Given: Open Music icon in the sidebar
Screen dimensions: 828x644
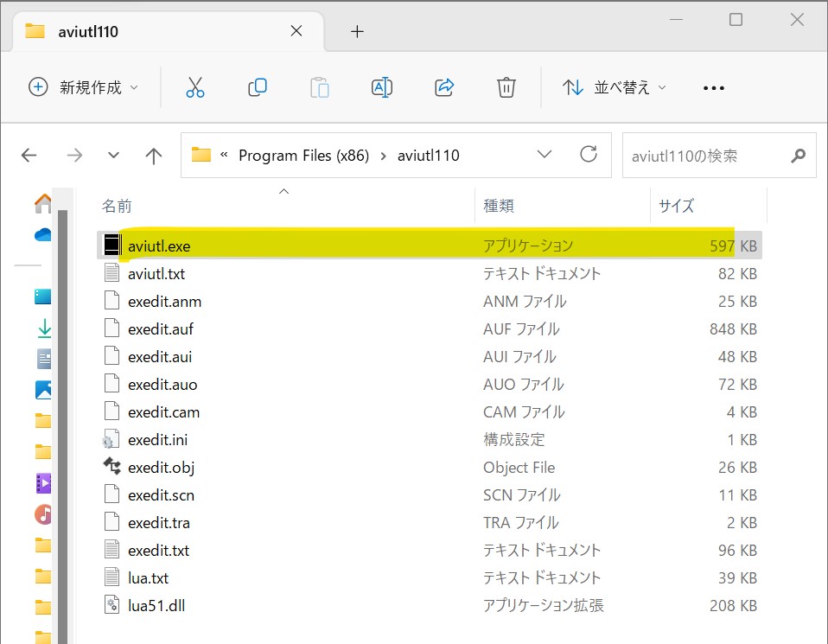Looking at the screenshot, I should tap(43, 514).
